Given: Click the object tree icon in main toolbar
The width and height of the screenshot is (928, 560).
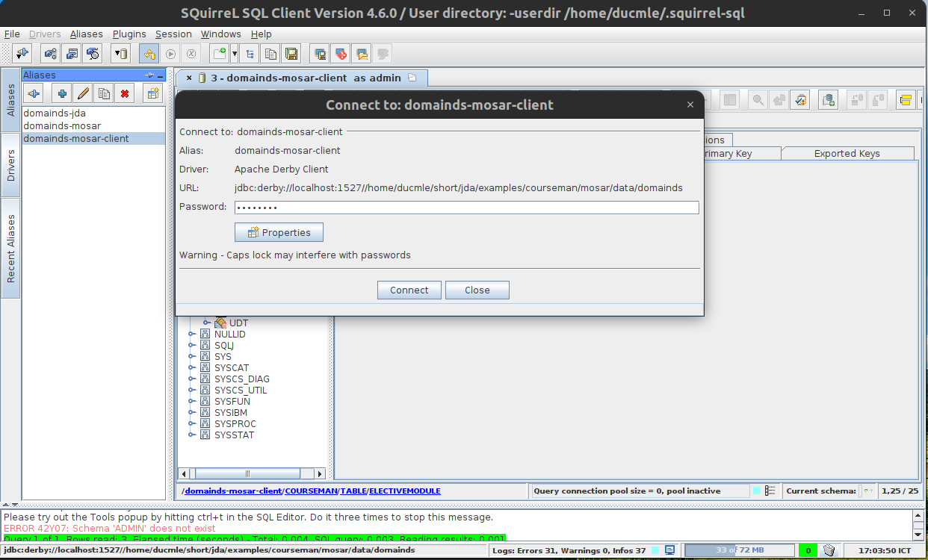Looking at the screenshot, I should (250, 54).
